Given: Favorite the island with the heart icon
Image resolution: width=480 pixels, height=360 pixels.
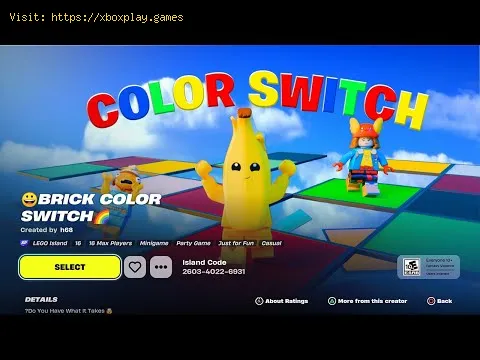Looking at the screenshot, I should [135, 267].
